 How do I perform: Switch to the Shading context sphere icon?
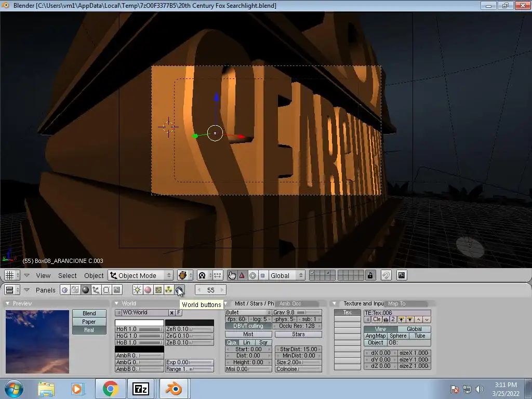[x=86, y=290]
